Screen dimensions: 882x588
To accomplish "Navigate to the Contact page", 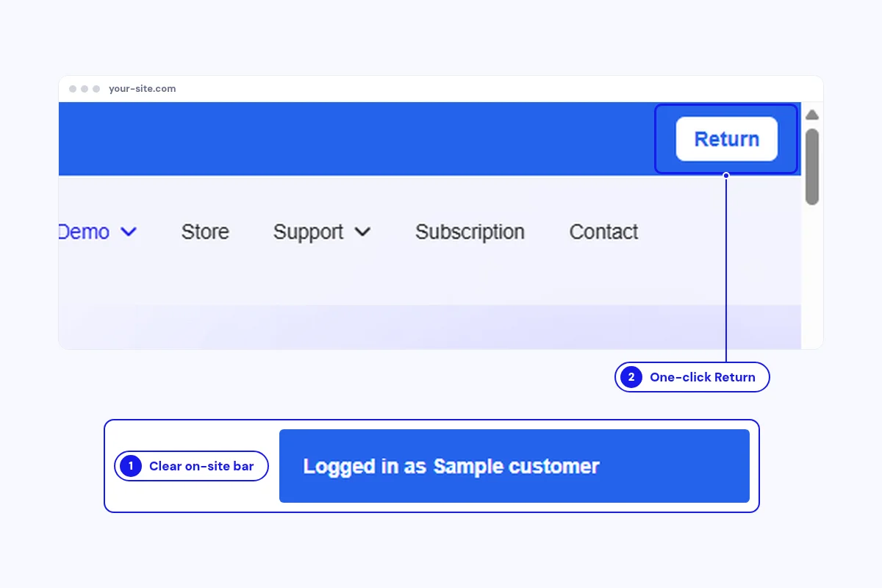I will point(603,232).
